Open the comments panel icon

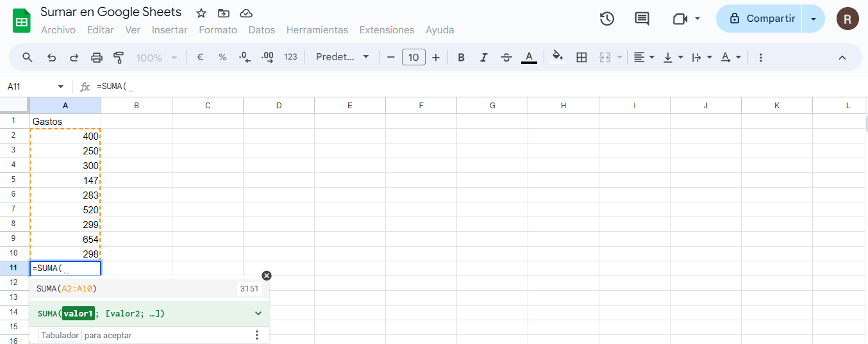click(642, 19)
